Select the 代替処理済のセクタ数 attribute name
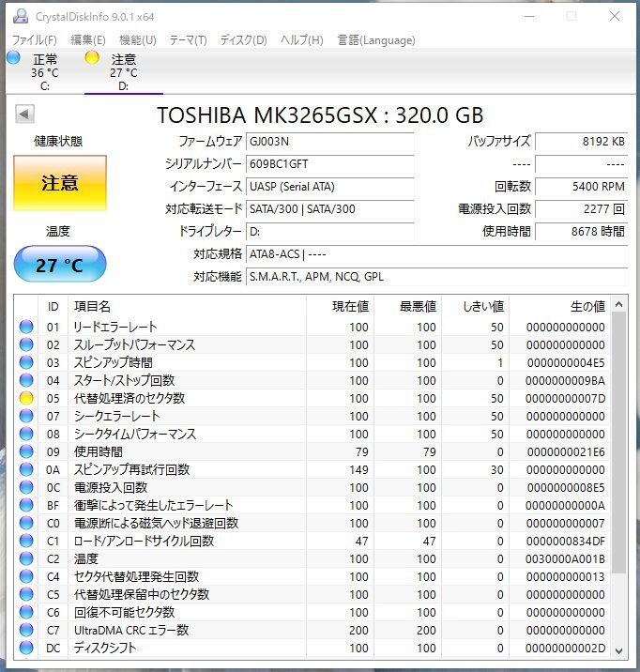Screen dimensions: 640x672 (x=130, y=398)
